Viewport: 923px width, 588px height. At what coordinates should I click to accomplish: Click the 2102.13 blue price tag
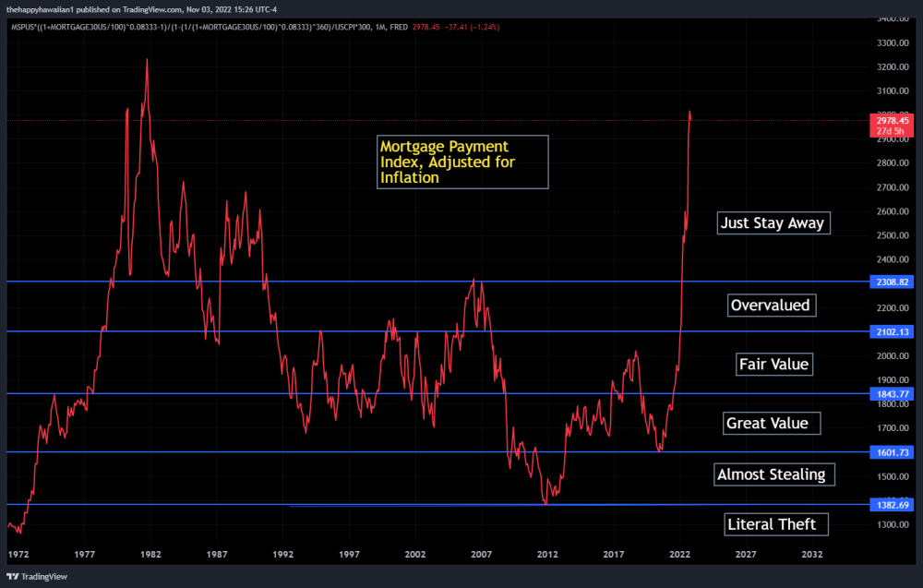coord(892,332)
